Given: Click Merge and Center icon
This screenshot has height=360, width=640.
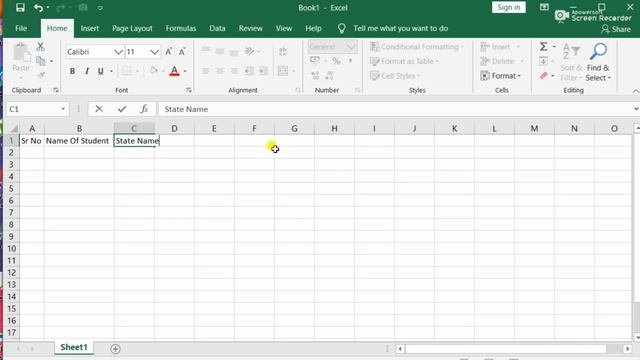Looking at the screenshot, I should pyautogui.click(x=283, y=71).
